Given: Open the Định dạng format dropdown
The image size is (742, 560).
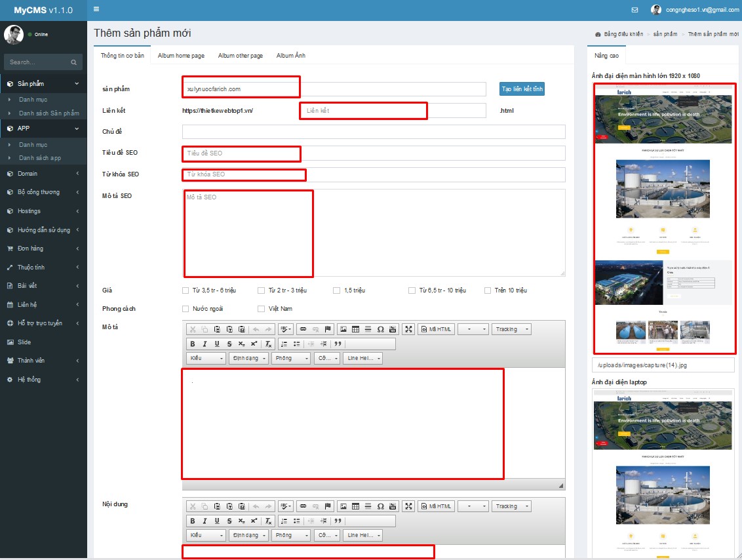Looking at the screenshot, I should click(x=249, y=357).
